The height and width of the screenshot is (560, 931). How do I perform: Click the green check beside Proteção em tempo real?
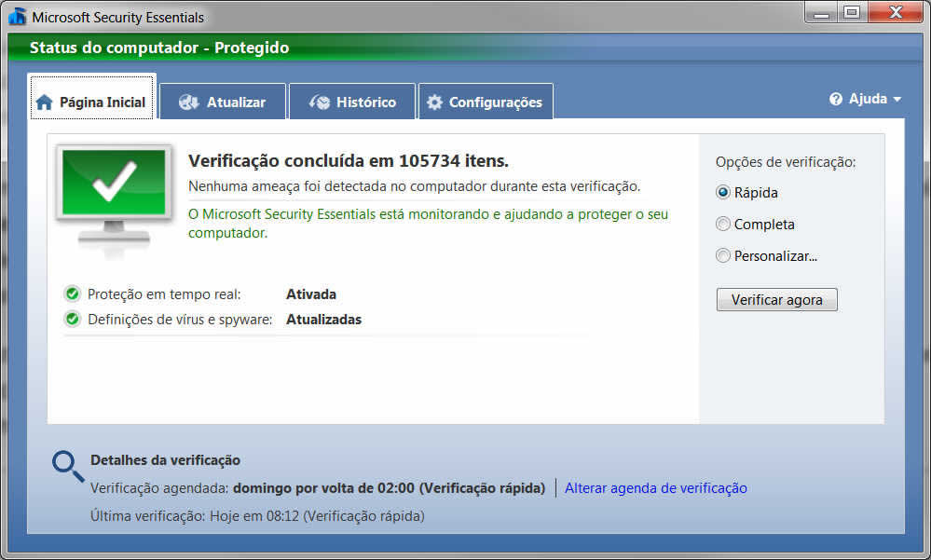(x=73, y=294)
